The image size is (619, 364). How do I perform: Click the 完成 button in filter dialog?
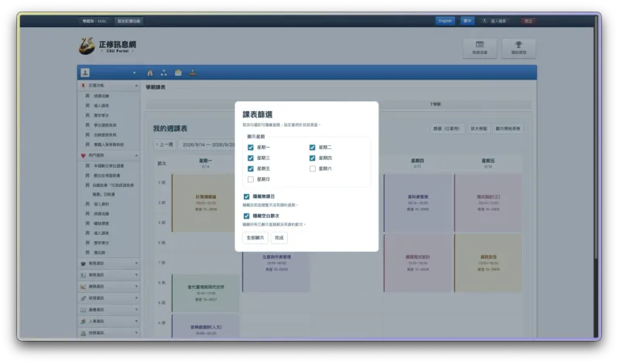(x=279, y=238)
